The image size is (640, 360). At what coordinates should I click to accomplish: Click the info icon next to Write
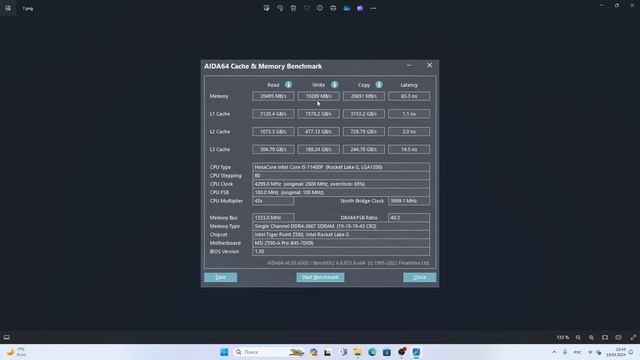point(334,84)
